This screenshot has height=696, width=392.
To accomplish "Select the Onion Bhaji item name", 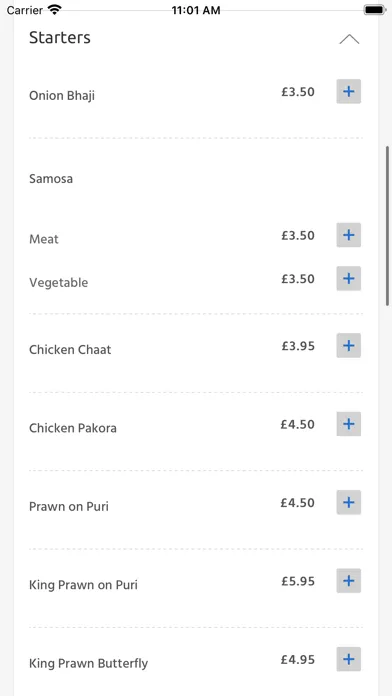I will (62, 95).
